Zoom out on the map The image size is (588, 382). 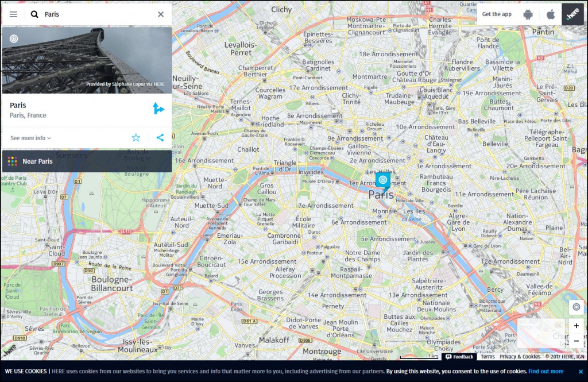tap(576, 341)
